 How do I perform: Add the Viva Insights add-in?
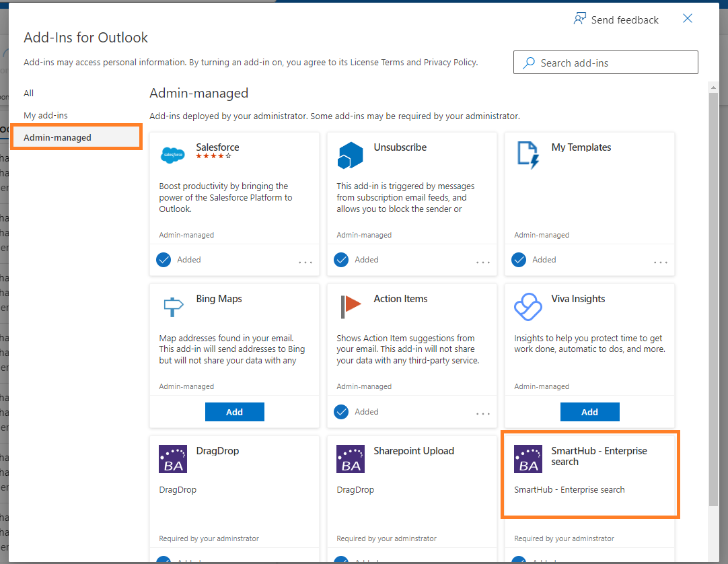pos(589,412)
